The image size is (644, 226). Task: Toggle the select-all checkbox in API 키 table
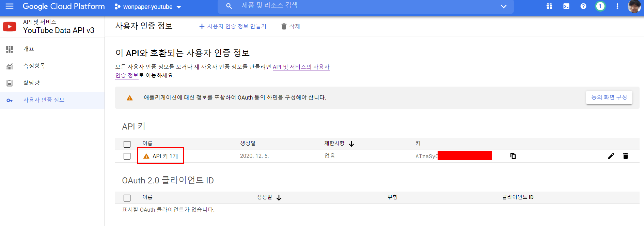(x=127, y=144)
